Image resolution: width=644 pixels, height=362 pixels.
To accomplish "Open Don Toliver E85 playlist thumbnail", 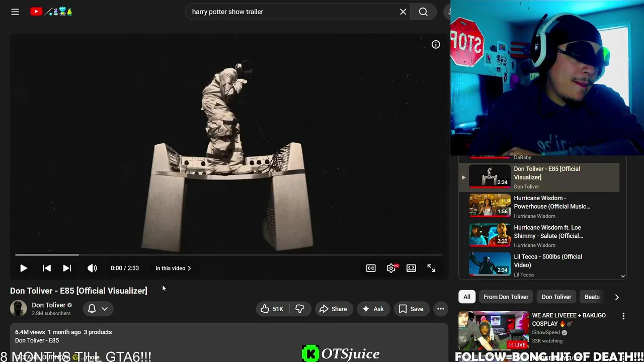I will pyautogui.click(x=490, y=176).
